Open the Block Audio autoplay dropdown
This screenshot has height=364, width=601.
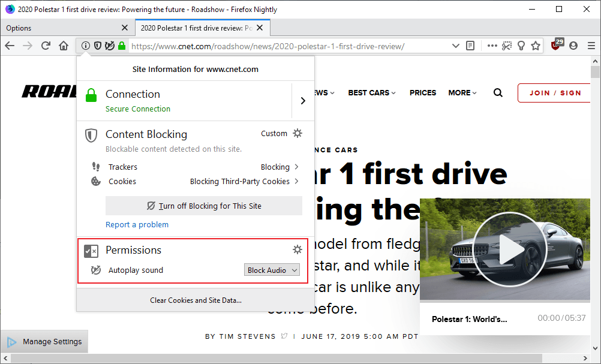click(x=272, y=270)
